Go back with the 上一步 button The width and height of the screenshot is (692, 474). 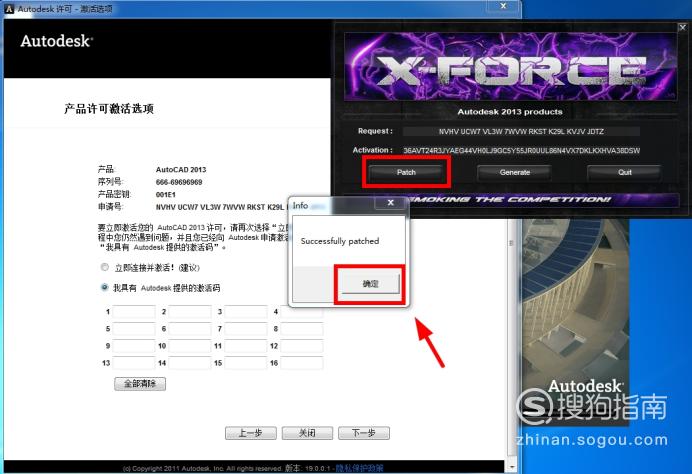coord(251,433)
